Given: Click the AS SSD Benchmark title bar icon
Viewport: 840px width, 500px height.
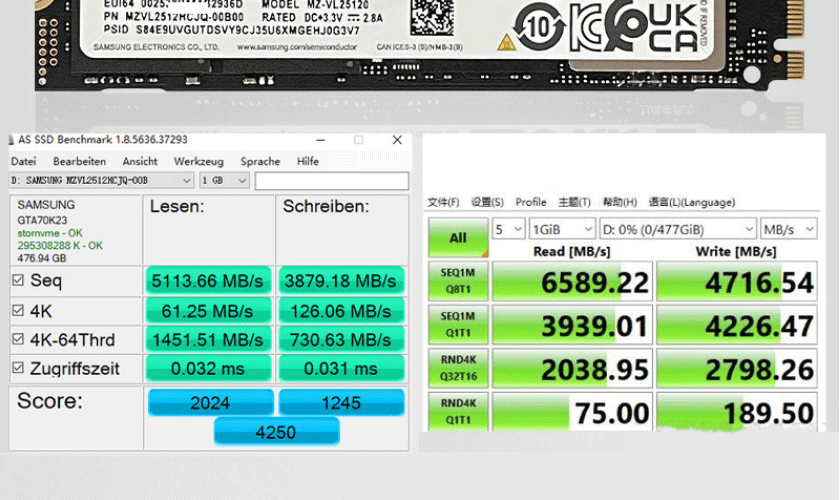Looking at the screenshot, I should [x=11, y=140].
